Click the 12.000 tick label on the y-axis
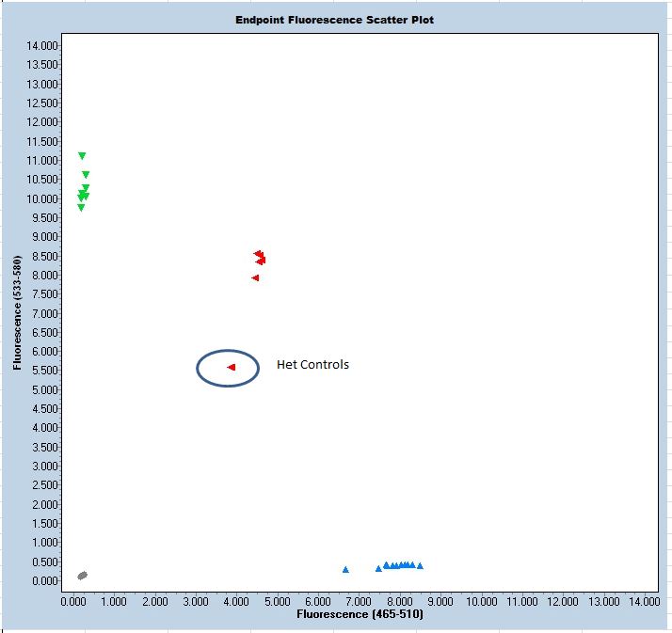 point(46,122)
